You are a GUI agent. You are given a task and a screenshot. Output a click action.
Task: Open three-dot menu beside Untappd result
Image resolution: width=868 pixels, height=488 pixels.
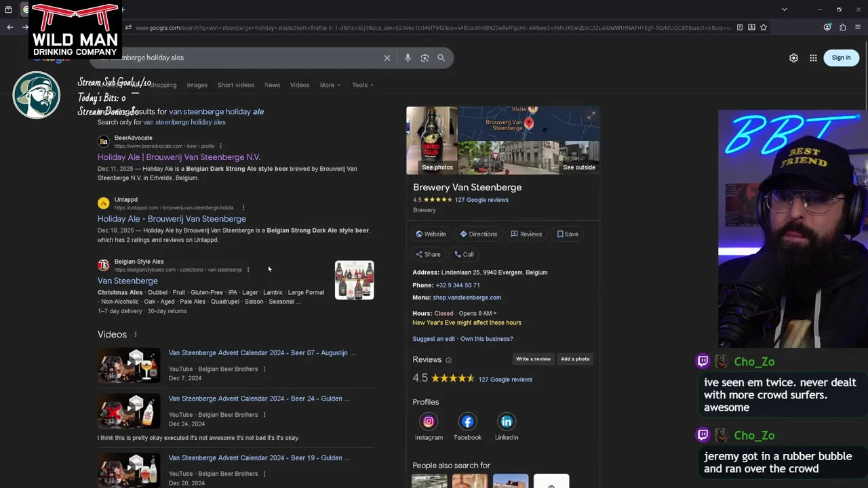tap(243, 207)
